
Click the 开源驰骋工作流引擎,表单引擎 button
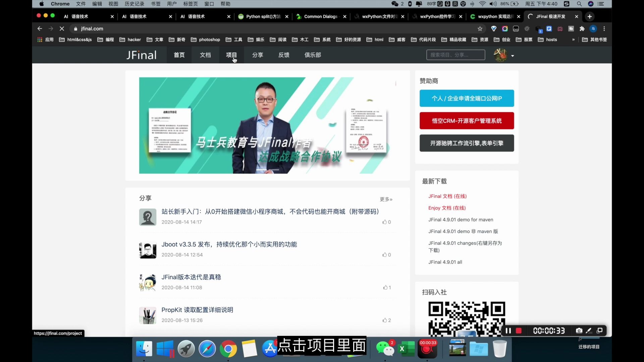(467, 143)
